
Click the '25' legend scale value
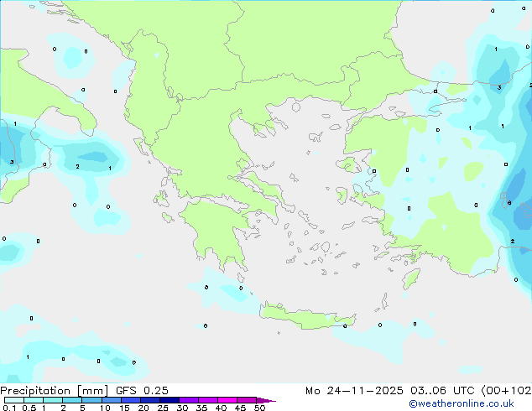click(163, 408)
